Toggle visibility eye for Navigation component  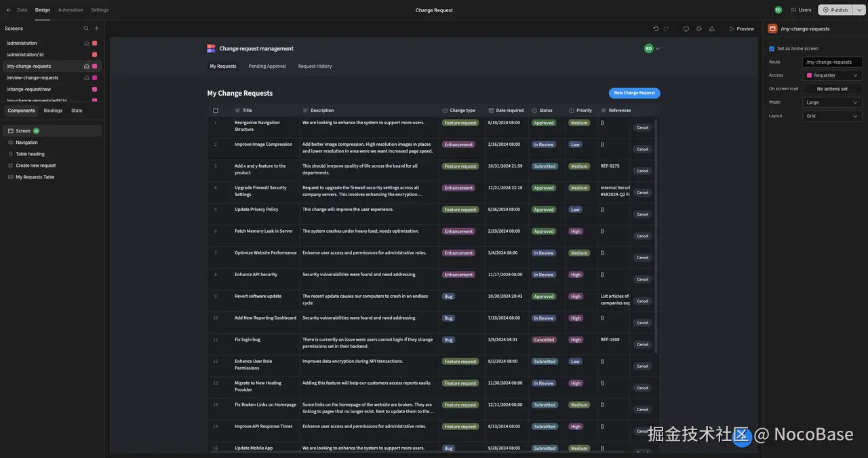coord(11,142)
